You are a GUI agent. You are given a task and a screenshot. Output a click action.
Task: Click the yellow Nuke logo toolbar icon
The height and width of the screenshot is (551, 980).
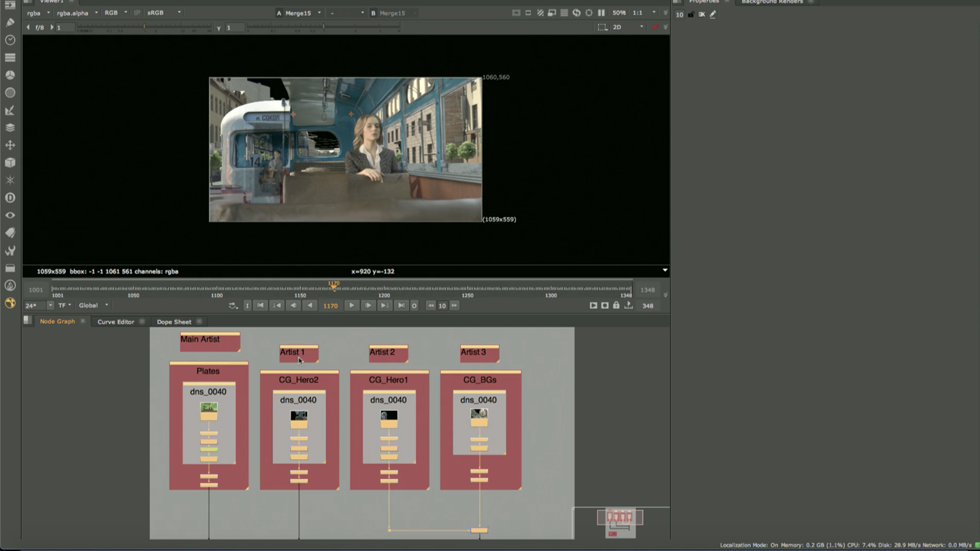pos(10,303)
